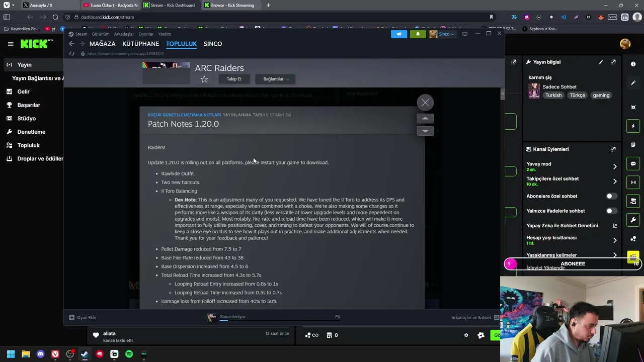Open Arkadaşlar ve Sohbet in Steam
This screenshot has height=362, width=644.
[x=475, y=317]
